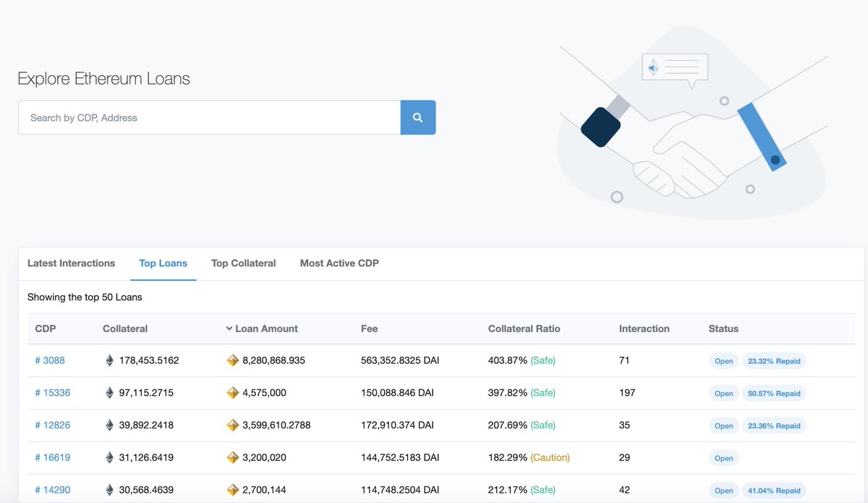Click 23.36% Repaid badge
The height and width of the screenshot is (503, 868).
tap(774, 426)
